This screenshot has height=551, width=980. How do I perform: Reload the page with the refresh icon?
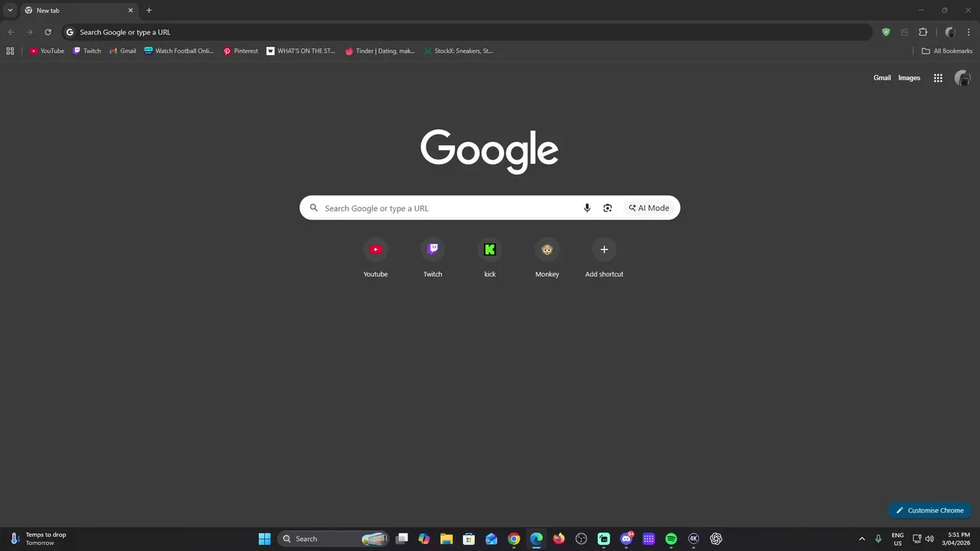tap(47, 32)
